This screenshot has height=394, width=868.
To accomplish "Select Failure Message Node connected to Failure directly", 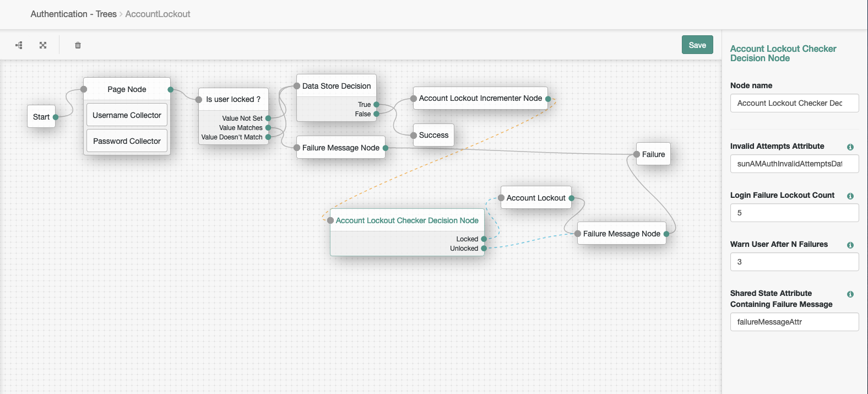I will 341,148.
